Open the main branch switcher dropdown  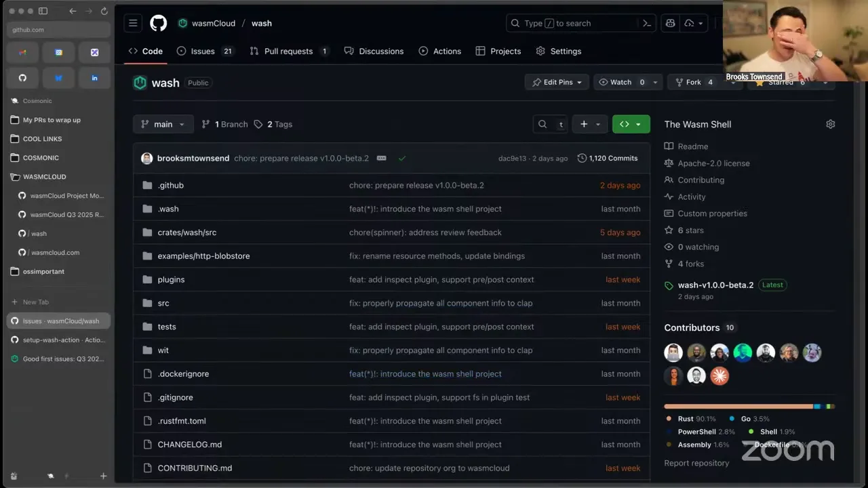(x=163, y=124)
